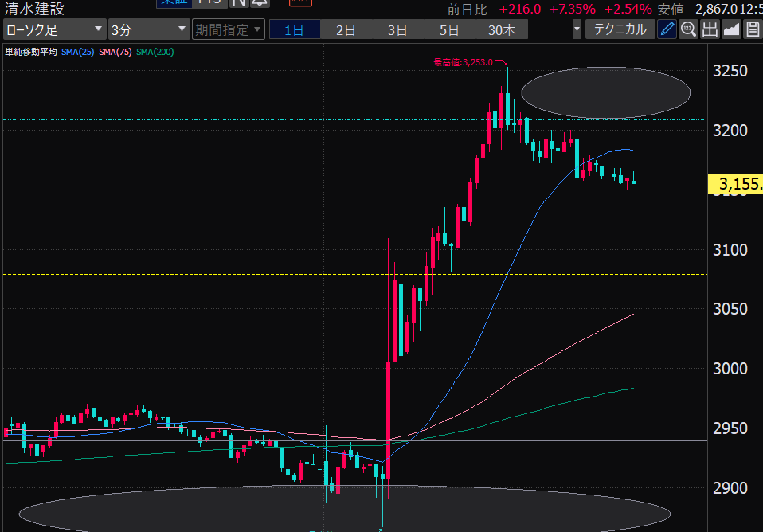Image resolution: width=763 pixels, height=532 pixels.
Task: Switch to the 3日 range tab
Action: coord(397,30)
